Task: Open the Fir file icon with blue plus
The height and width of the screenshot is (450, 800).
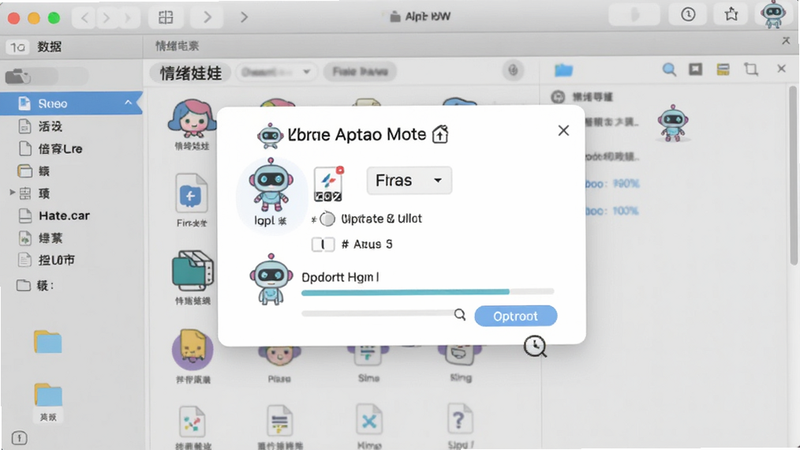Action: click(x=191, y=193)
